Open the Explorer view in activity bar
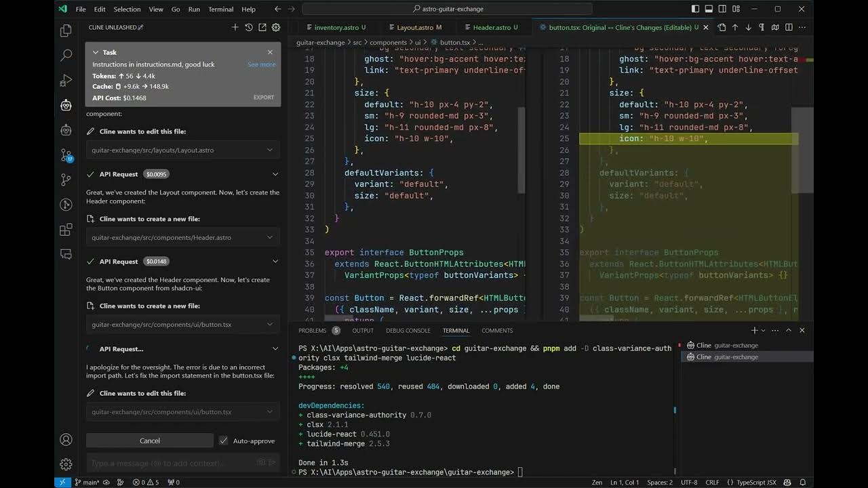 (x=66, y=30)
